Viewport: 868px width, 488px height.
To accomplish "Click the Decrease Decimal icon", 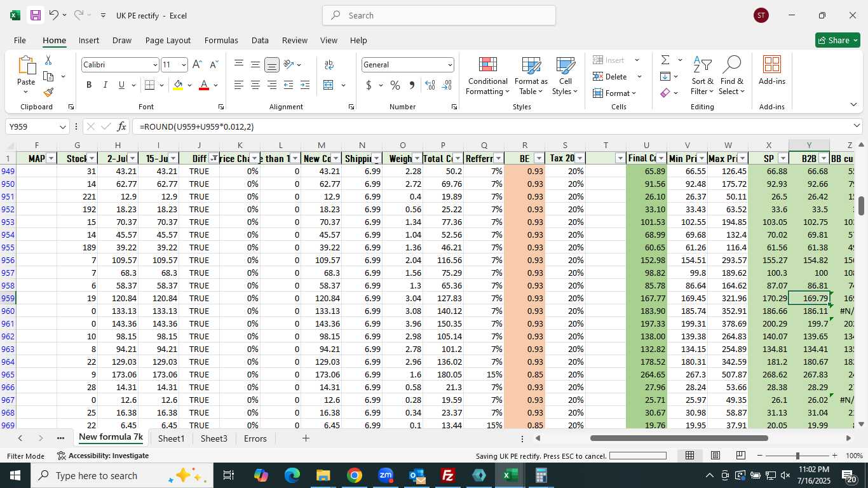I will [x=447, y=85].
